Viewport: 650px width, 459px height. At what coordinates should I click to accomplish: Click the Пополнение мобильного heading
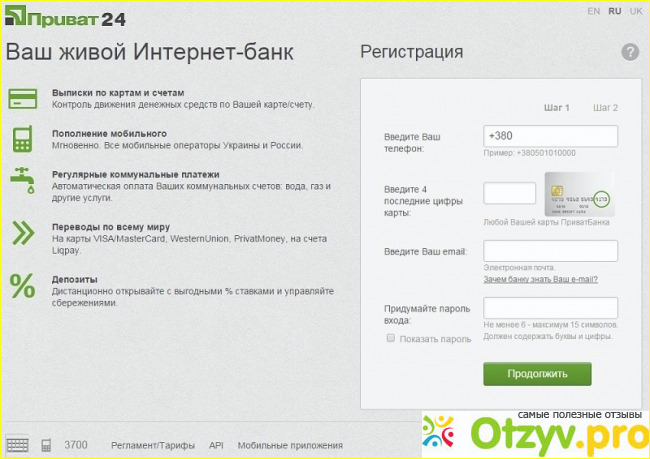pyautogui.click(x=109, y=134)
